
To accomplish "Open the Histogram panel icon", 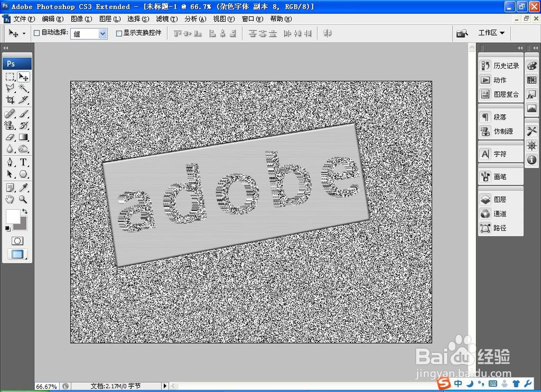I will pyautogui.click(x=532, y=109).
